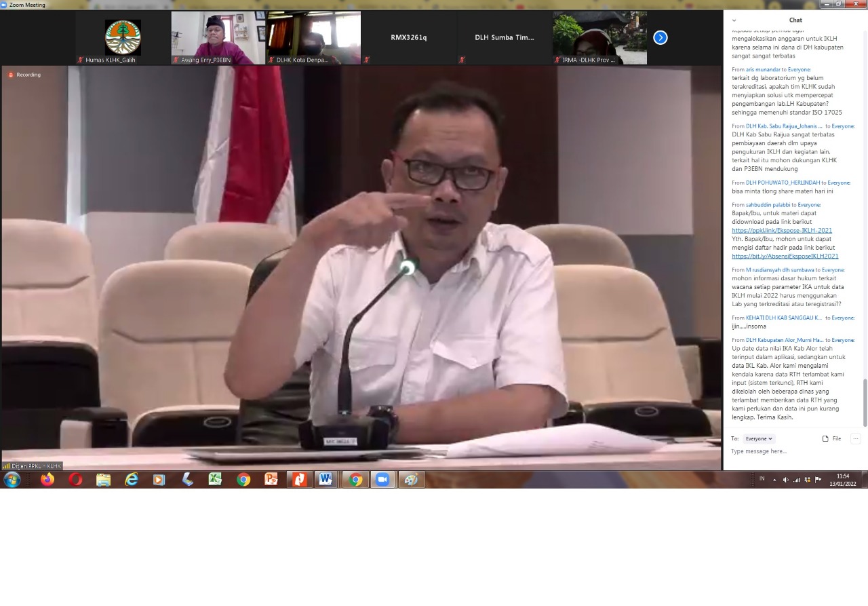
Task: Show next participants with blue arrow
Action: coord(660,38)
